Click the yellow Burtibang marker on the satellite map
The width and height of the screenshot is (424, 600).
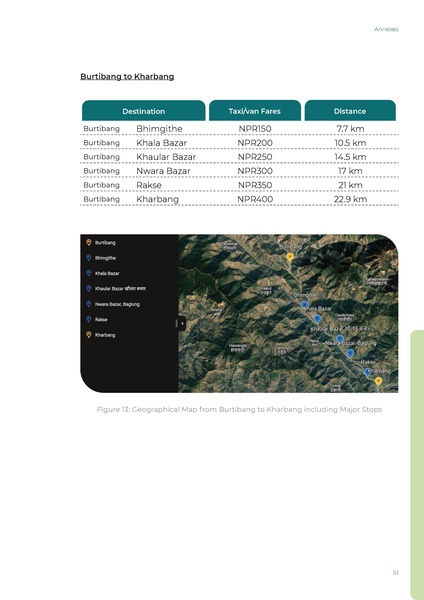coord(290,257)
